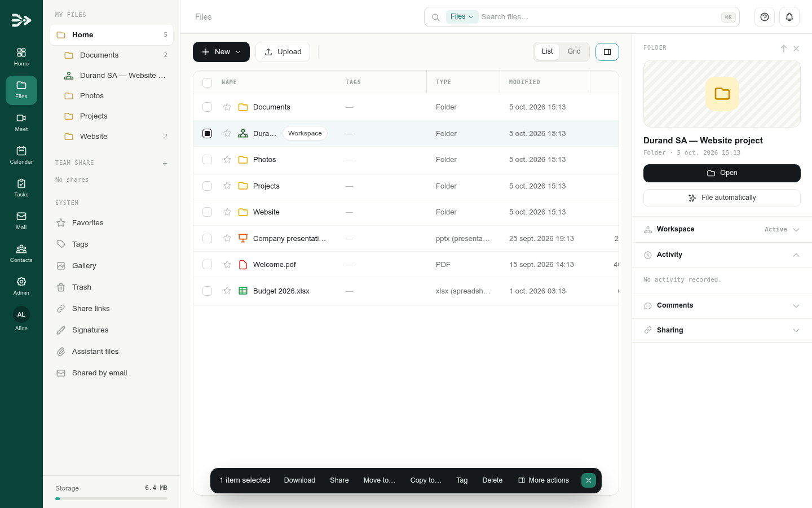Open Mail in the left rail
Image resolution: width=812 pixels, height=508 pixels.
coord(21,221)
